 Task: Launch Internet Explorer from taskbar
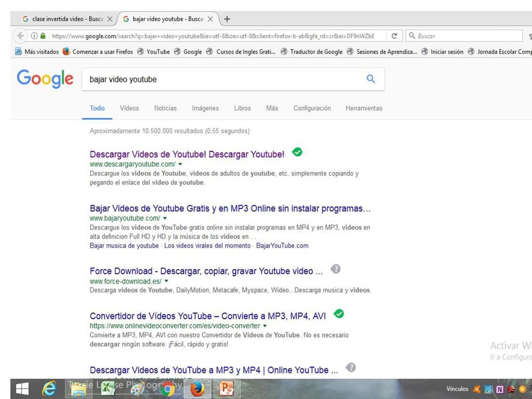click(49, 389)
